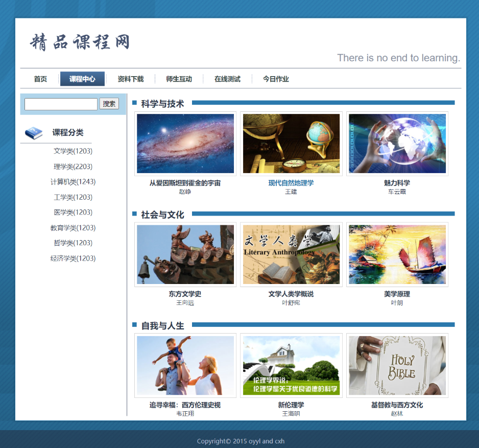479x448 pixels.
Task: Select the family photo 追寻幸福 thumbnail
Action: [185, 365]
